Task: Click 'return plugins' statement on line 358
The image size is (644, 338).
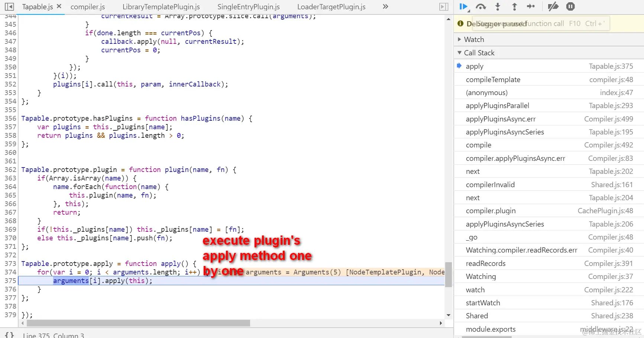Action: click(65, 136)
